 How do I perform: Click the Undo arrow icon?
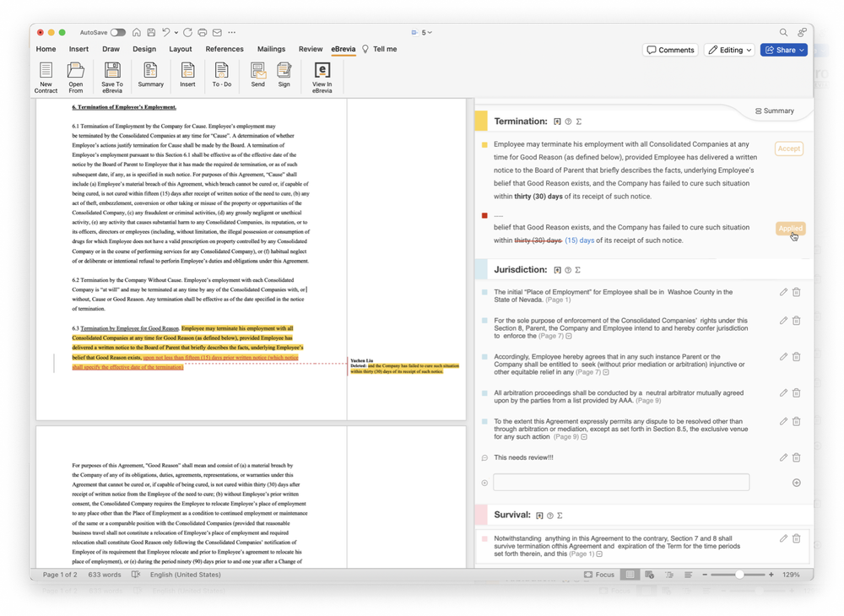click(165, 32)
